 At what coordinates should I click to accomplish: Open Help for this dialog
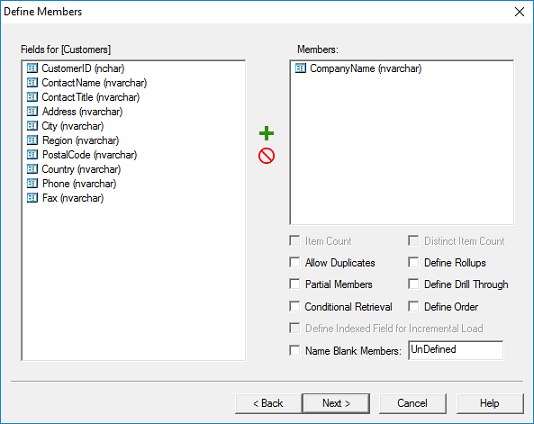click(489, 403)
